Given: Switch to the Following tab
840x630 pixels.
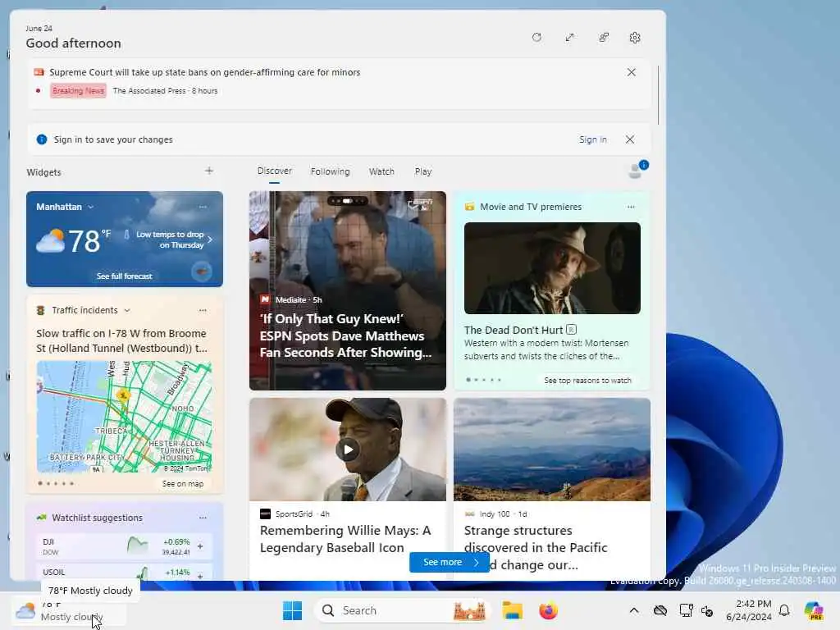Looking at the screenshot, I should 330,171.
